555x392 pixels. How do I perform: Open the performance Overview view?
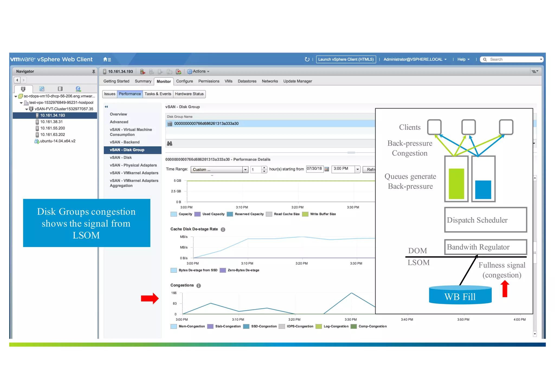118,114
